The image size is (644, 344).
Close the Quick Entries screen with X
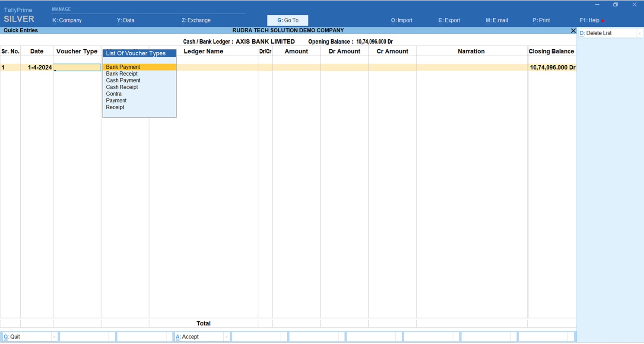pos(573,31)
